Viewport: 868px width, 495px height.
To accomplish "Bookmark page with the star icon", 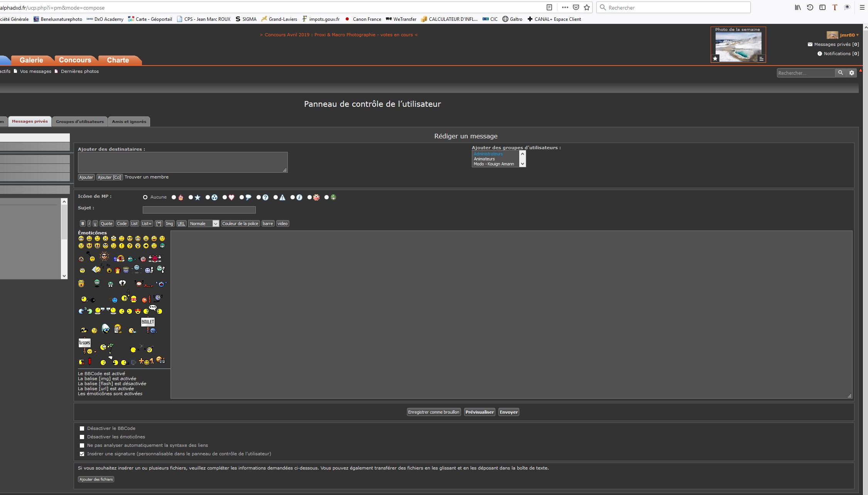I will 587,7.
